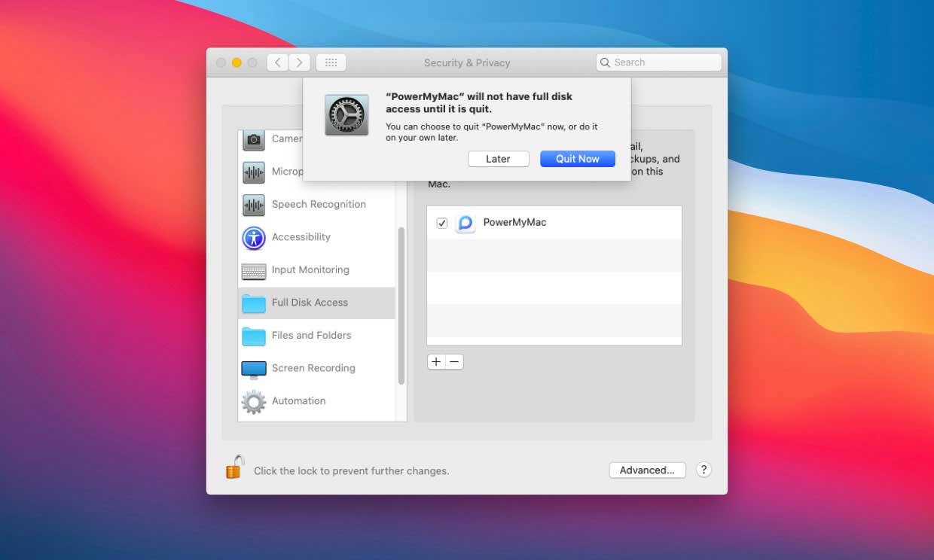
Task: Select Accessibility in the sidebar
Action: point(316,237)
